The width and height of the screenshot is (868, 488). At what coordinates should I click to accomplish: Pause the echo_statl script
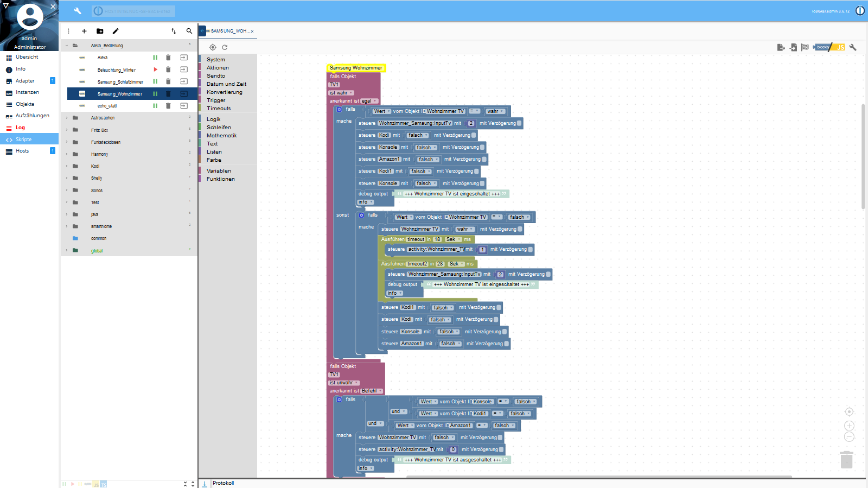tap(155, 106)
